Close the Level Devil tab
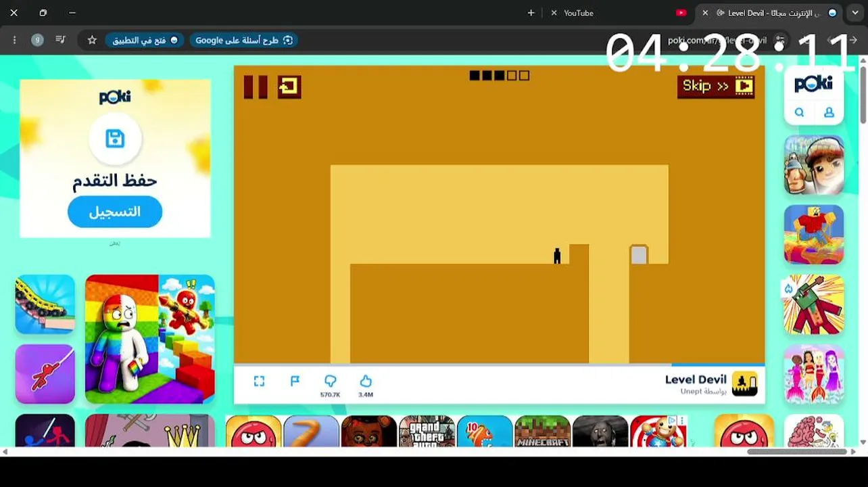Viewport: 868px width, 487px height. (705, 13)
